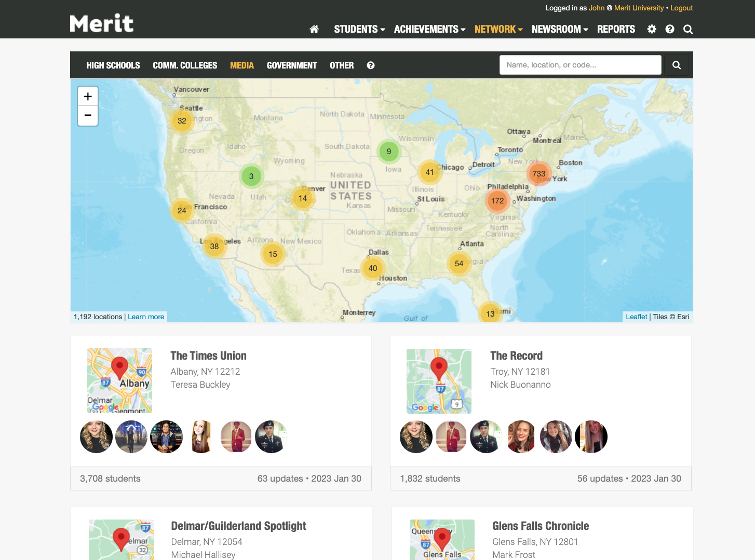Switch to the High Schools tab

pyautogui.click(x=113, y=65)
